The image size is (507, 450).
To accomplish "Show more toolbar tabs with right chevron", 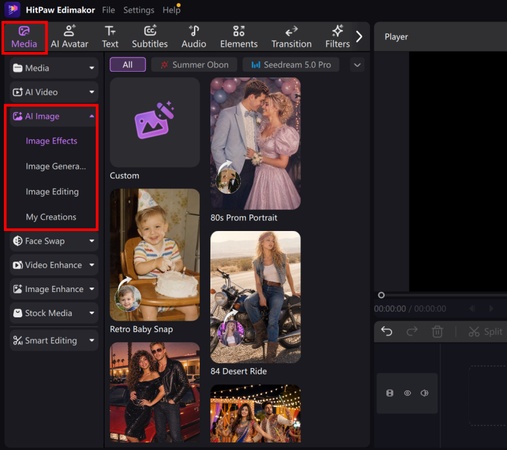I will coord(359,37).
